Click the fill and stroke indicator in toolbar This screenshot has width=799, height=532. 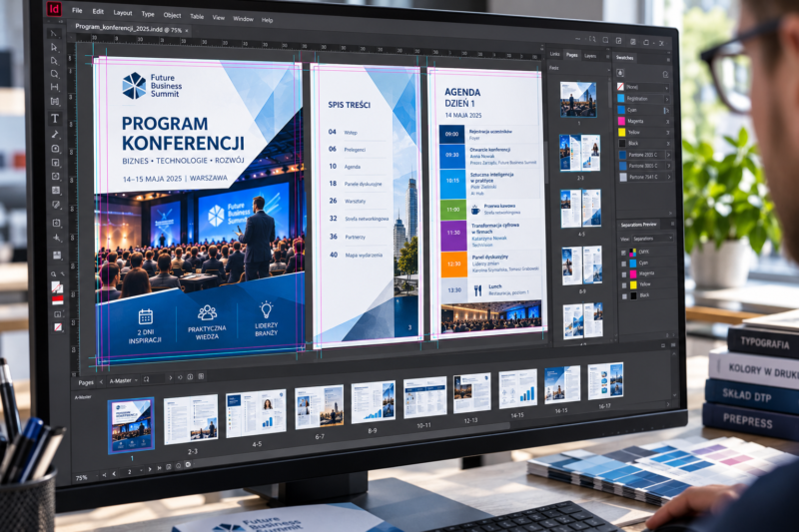pos(58,286)
